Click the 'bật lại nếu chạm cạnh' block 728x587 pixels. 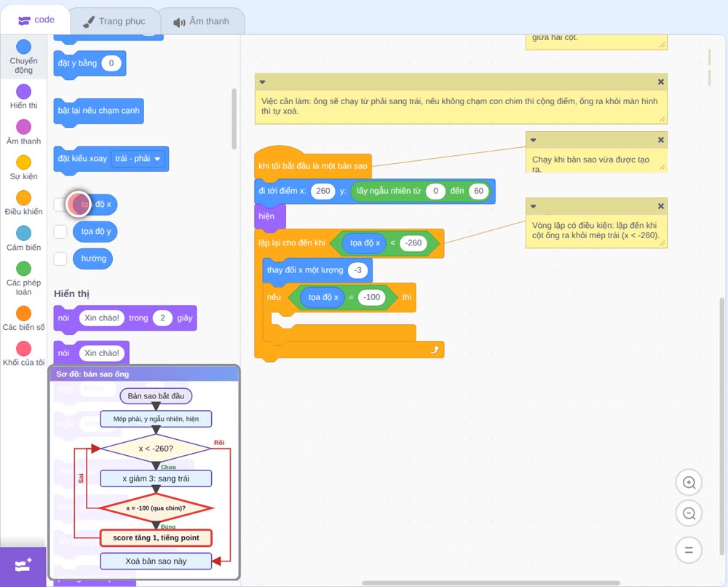(99, 111)
